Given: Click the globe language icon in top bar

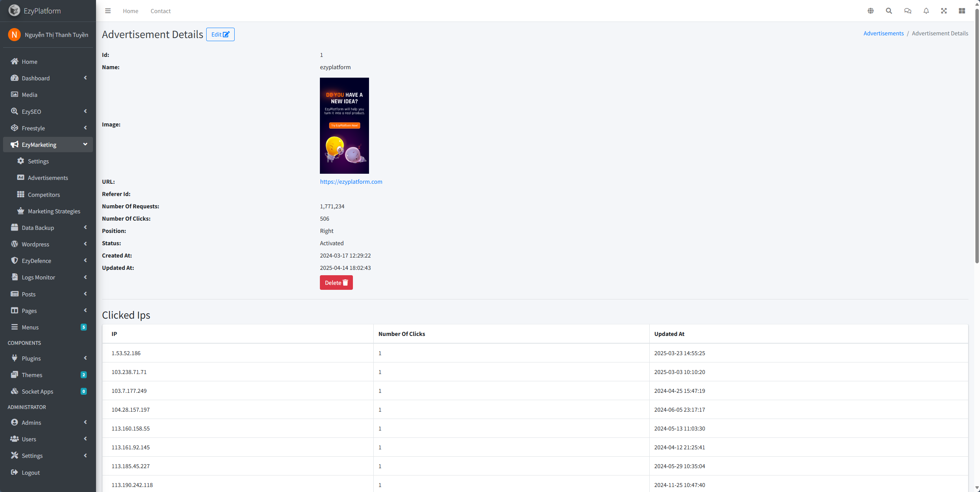Looking at the screenshot, I should 871,11.
